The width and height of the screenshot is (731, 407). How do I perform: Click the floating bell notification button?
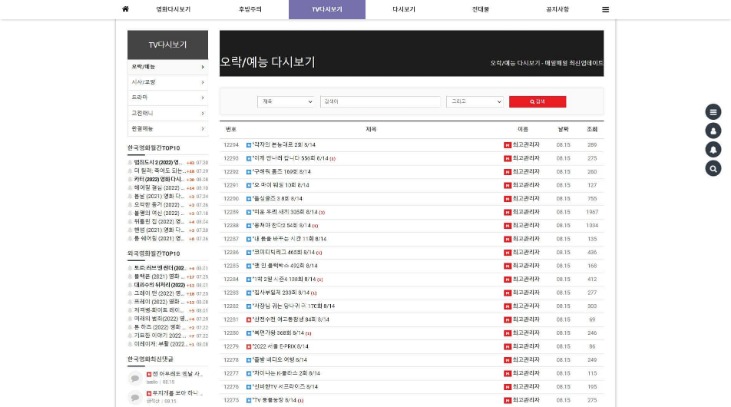point(713,150)
